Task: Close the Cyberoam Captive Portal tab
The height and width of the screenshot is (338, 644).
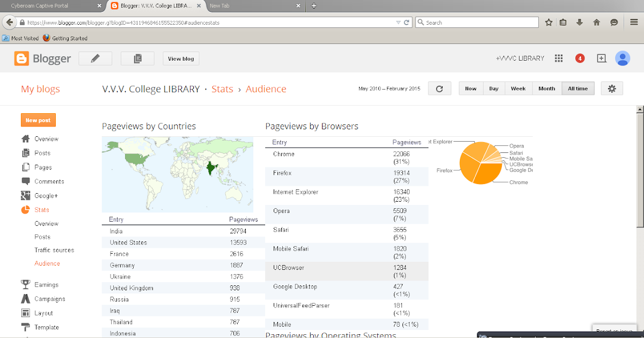Action: (99, 6)
